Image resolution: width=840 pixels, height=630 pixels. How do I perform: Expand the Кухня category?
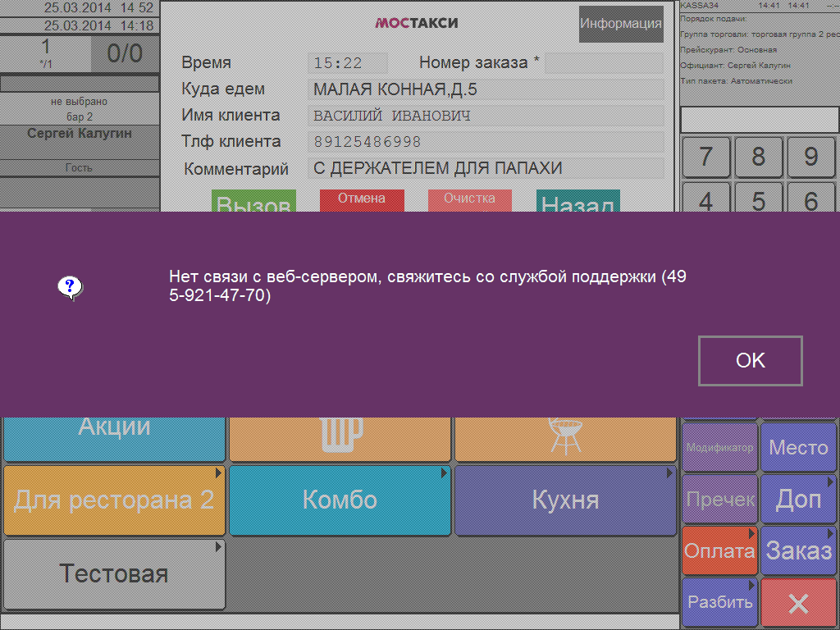click(x=565, y=500)
